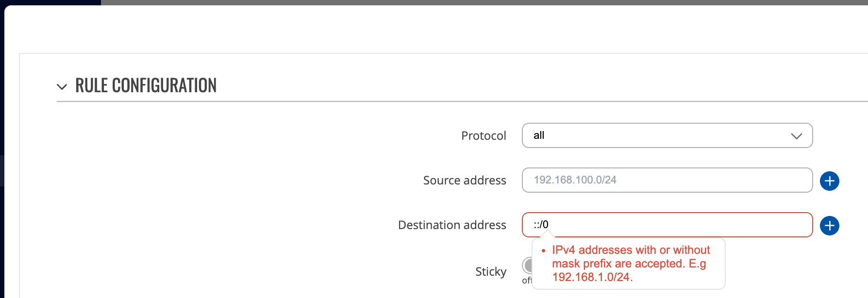Viewport: 868px width, 298px height.
Task: Click the Protocol field label
Action: pyautogui.click(x=484, y=135)
